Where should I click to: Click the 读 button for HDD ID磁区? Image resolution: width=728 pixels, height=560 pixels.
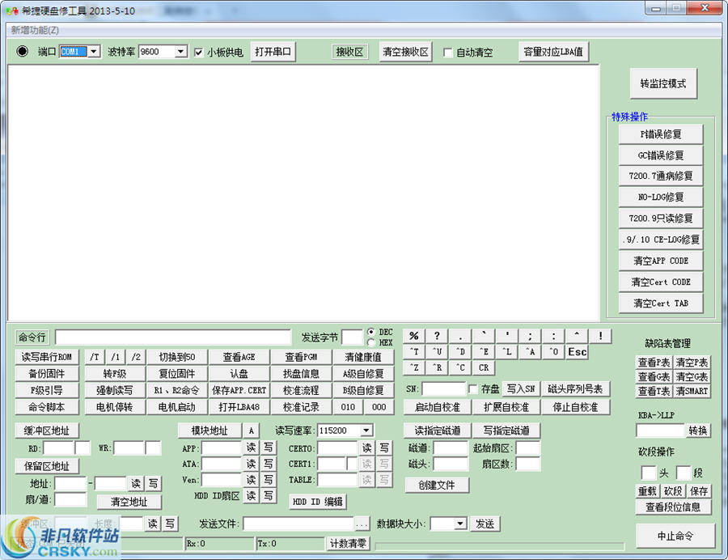253,494
